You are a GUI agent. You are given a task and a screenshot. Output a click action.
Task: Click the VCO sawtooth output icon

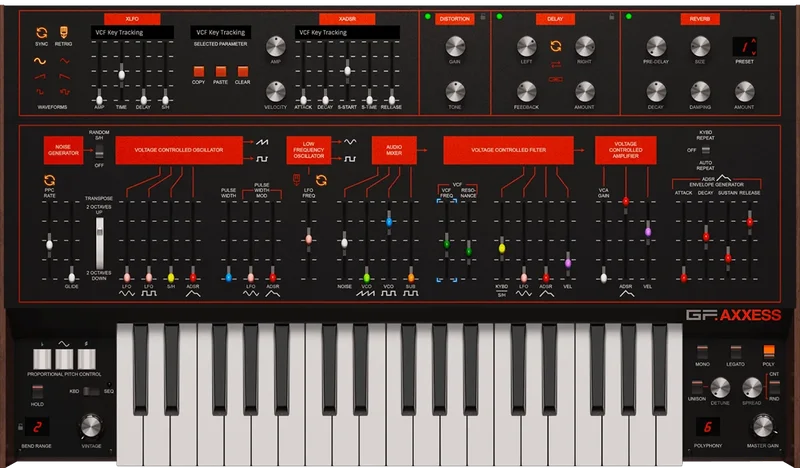click(x=262, y=142)
